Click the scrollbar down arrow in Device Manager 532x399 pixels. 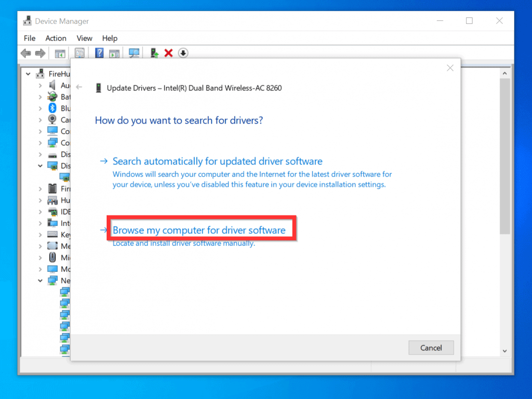coord(505,351)
